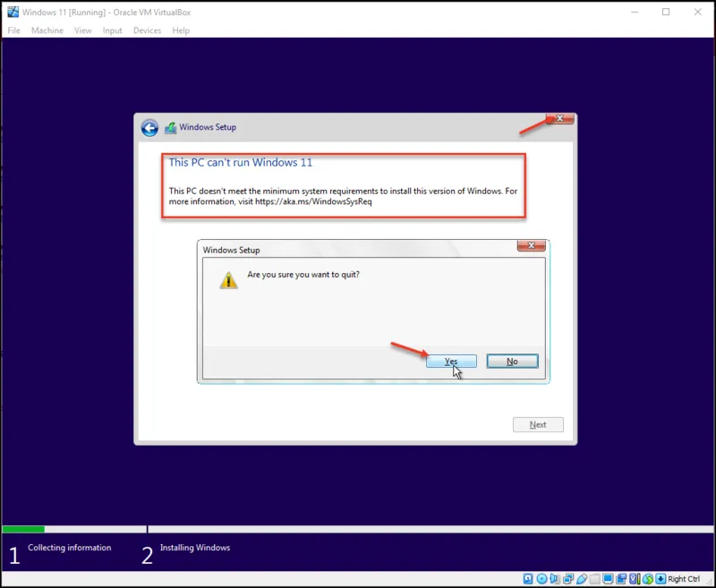Maximize the VirtualBox window
Viewport: 716px width, 588px height.
666,13
